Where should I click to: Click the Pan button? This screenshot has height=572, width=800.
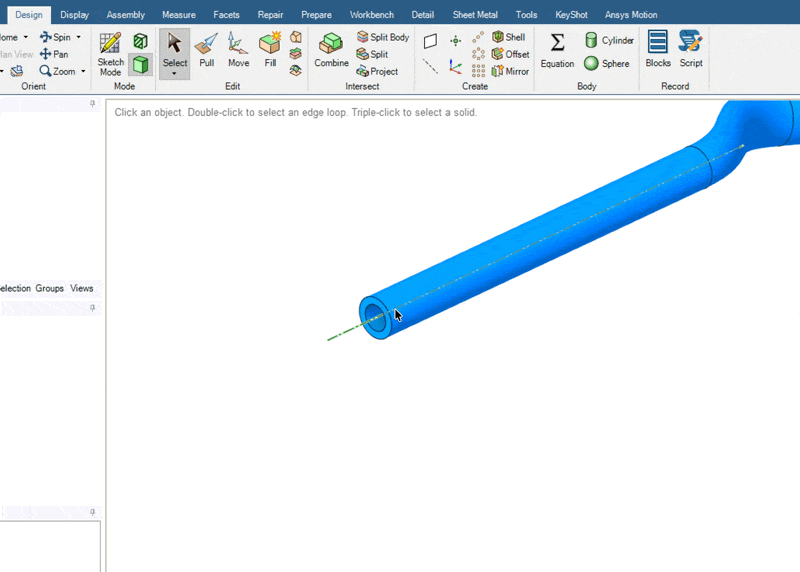click(54, 54)
